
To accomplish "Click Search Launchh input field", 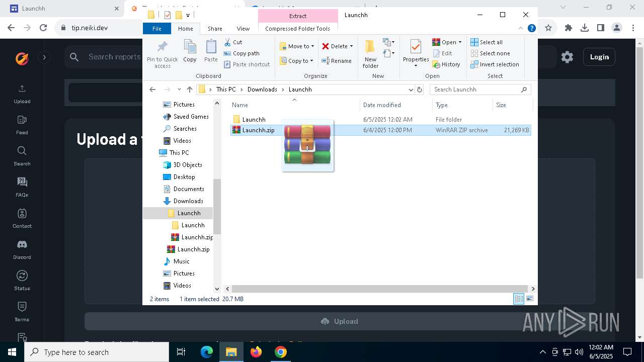I will [480, 89].
